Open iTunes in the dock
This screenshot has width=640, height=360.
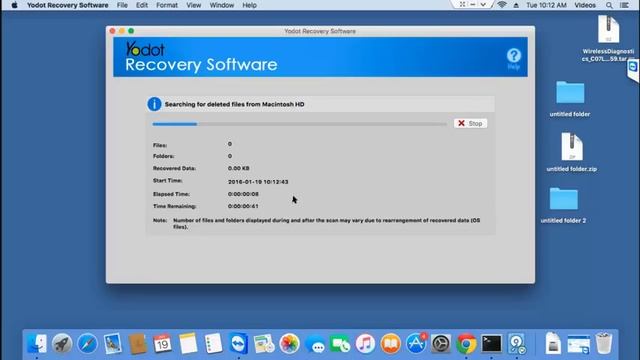click(365, 343)
